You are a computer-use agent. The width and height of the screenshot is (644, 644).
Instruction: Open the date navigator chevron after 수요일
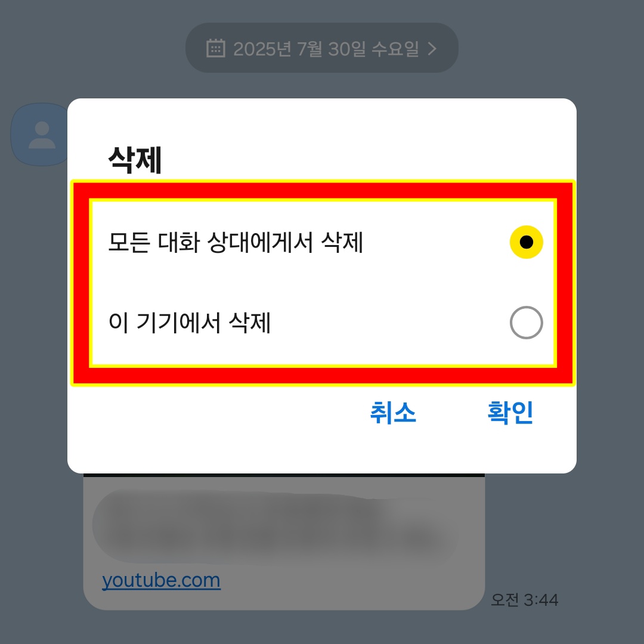tap(432, 48)
